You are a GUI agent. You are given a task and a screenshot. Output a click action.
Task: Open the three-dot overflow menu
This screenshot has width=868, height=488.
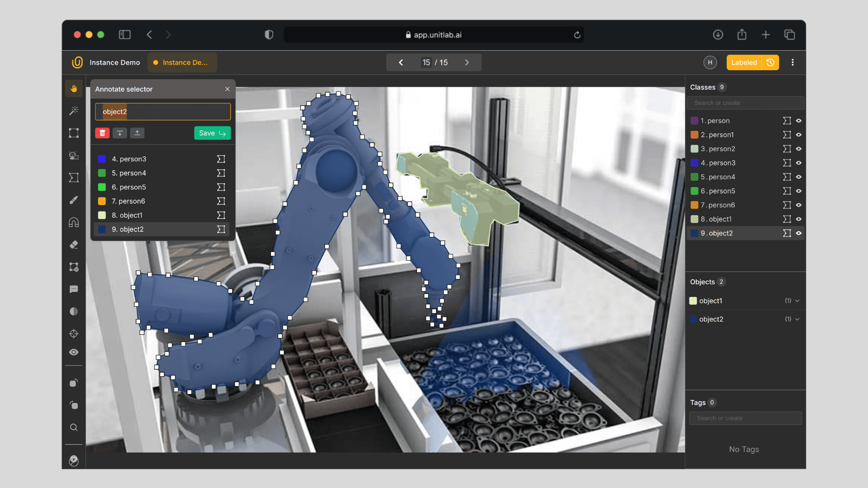(x=793, y=62)
